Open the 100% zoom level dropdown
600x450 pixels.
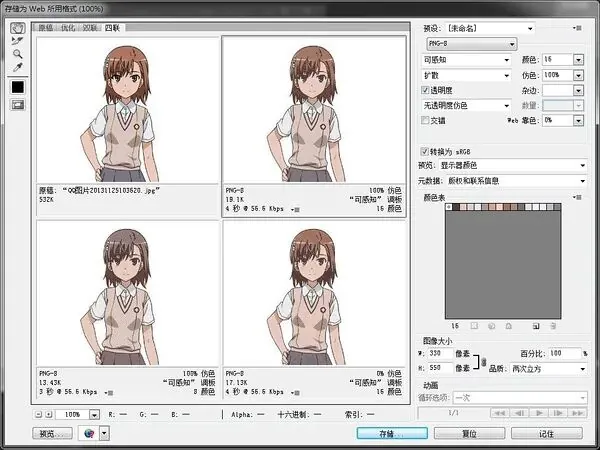(94, 415)
